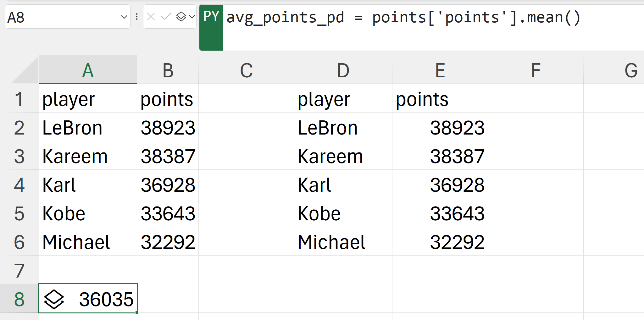Select Kobe's points value 33643 in column B
This screenshot has width=644, height=320.
[x=167, y=213]
